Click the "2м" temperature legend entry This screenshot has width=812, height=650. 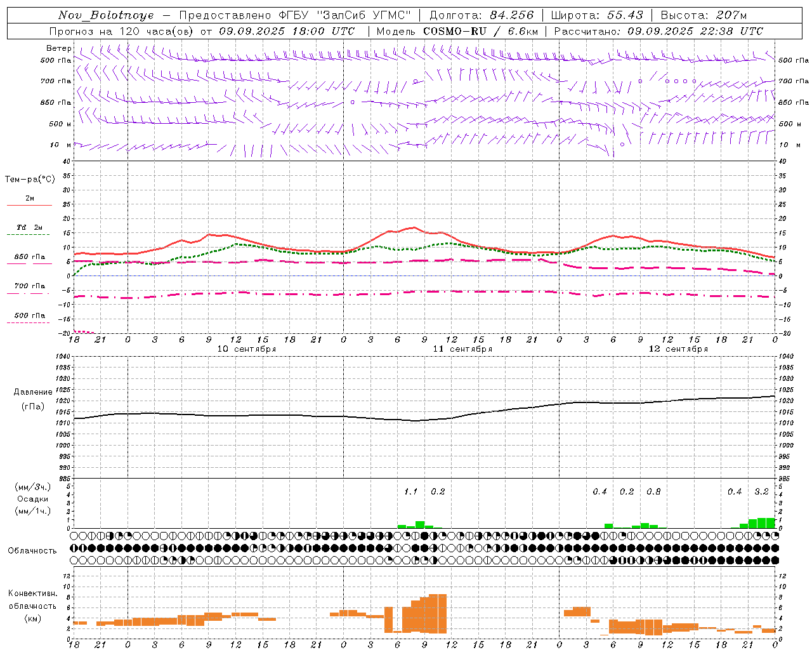click(x=30, y=198)
